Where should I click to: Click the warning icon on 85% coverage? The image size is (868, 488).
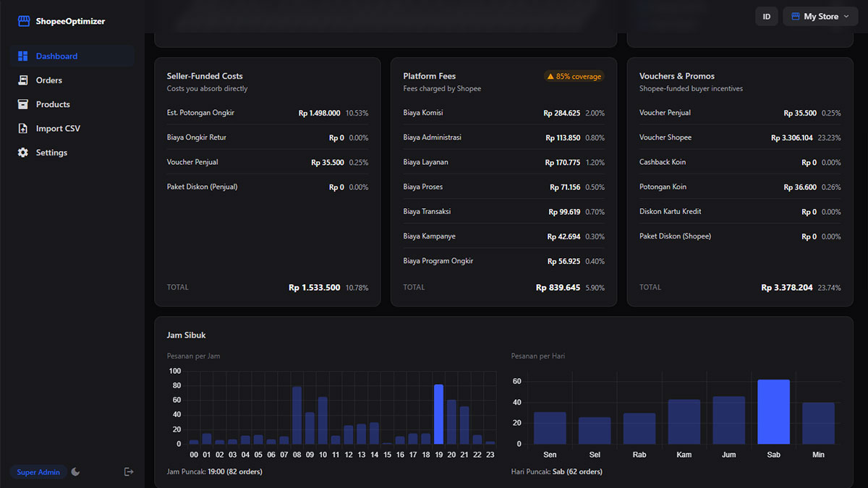tap(550, 76)
